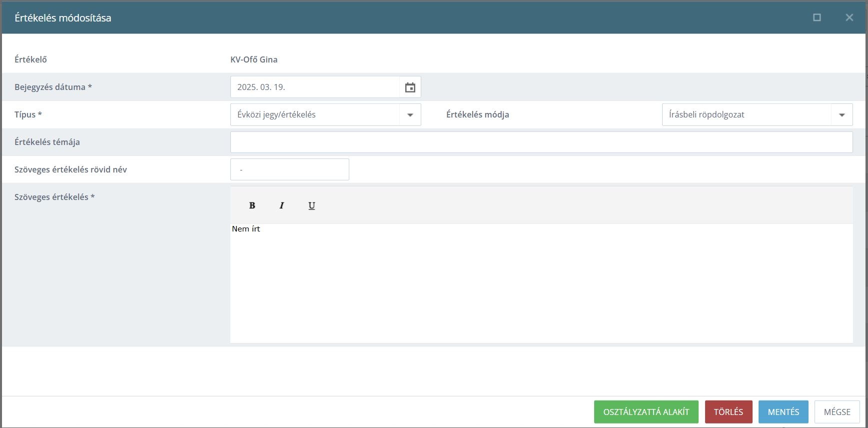This screenshot has width=868, height=428.
Task: Click the Szöveges értékelés rövid név label
Action: click(70, 169)
